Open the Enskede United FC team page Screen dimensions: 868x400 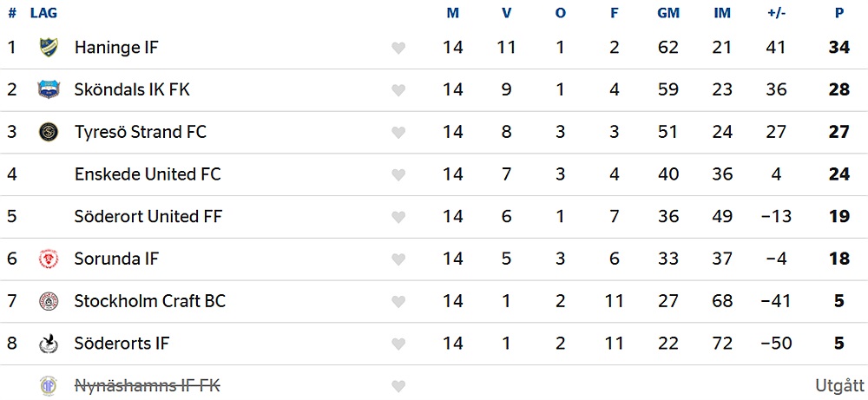point(148,174)
